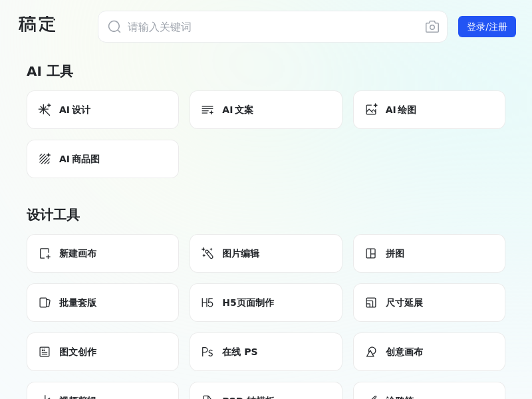
Task: Select the 尺寸延展 resize tool
Action: pos(429,303)
